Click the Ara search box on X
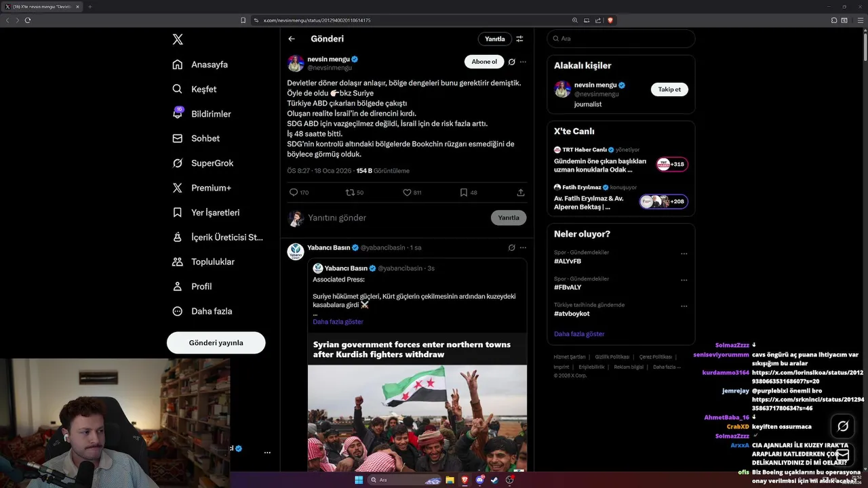The height and width of the screenshot is (488, 868). coord(620,39)
